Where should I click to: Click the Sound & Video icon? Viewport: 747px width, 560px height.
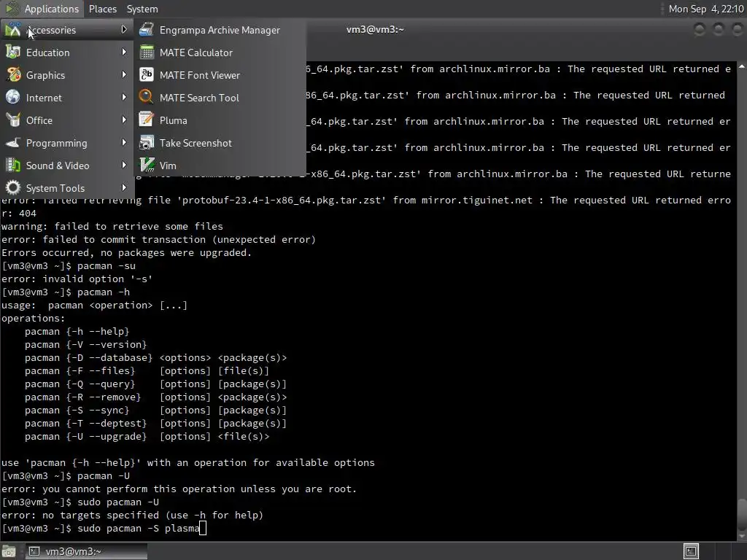[x=13, y=166]
